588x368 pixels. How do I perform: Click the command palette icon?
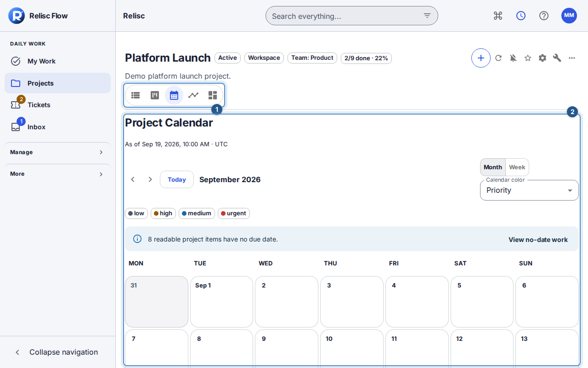(498, 16)
